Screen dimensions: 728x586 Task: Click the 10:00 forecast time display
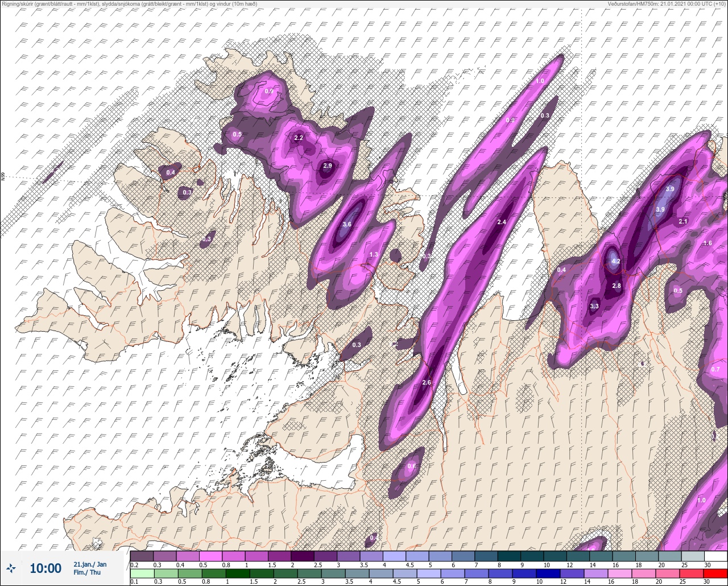[x=45, y=568]
